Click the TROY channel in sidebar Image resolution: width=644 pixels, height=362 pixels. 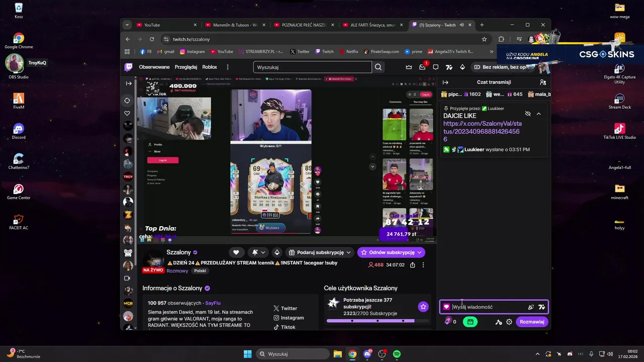click(128, 176)
